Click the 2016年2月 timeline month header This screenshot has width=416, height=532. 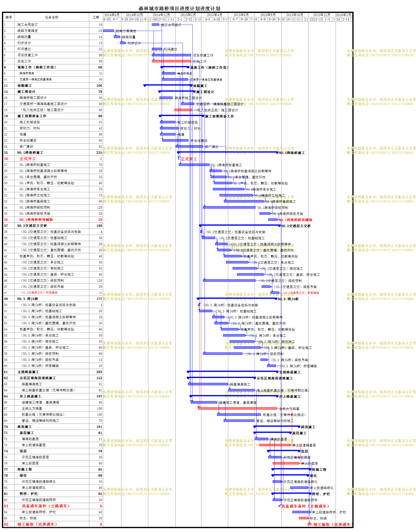pos(343,15)
